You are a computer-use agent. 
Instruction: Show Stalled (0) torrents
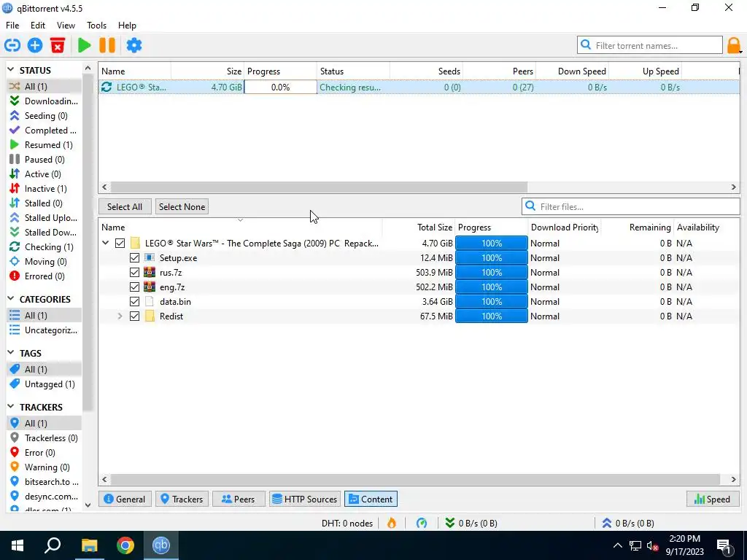[44, 203]
